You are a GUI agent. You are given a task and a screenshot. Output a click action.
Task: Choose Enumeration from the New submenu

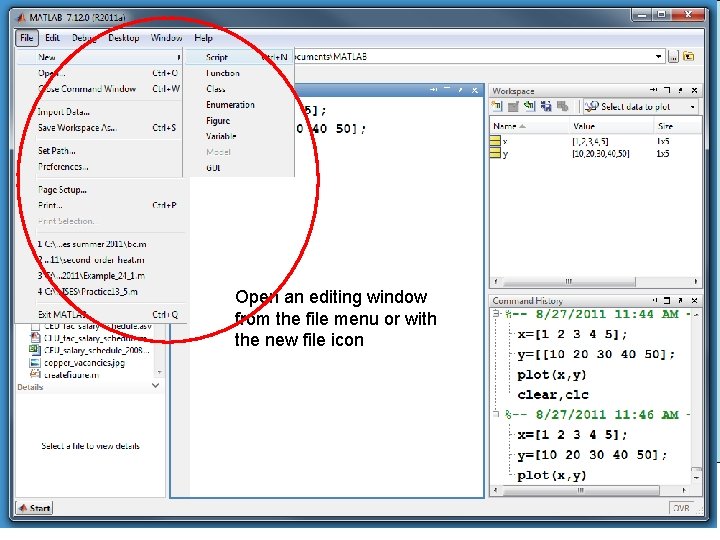[239, 105]
